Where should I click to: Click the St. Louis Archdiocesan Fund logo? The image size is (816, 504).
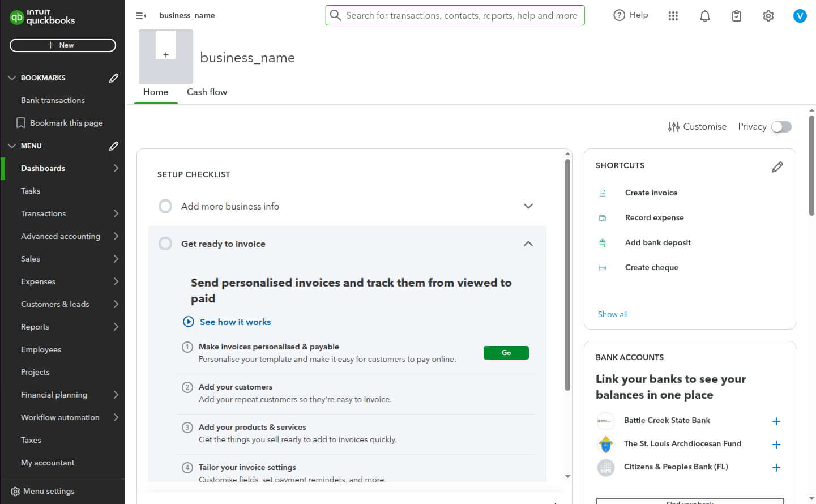click(x=606, y=444)
